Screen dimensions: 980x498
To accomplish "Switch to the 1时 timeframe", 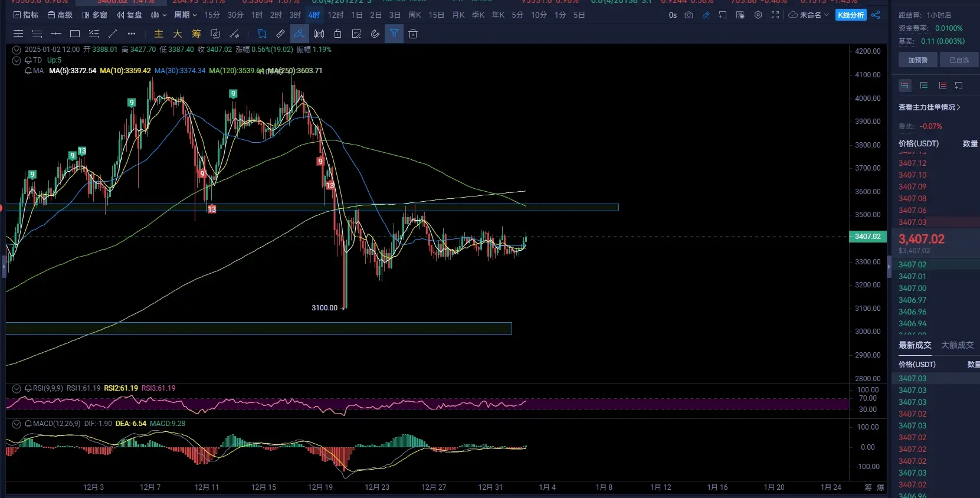I will pos(257,15).
